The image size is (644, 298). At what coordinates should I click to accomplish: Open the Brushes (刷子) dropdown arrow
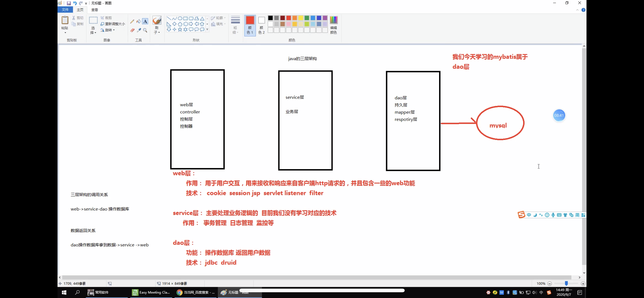pos(159,33)
